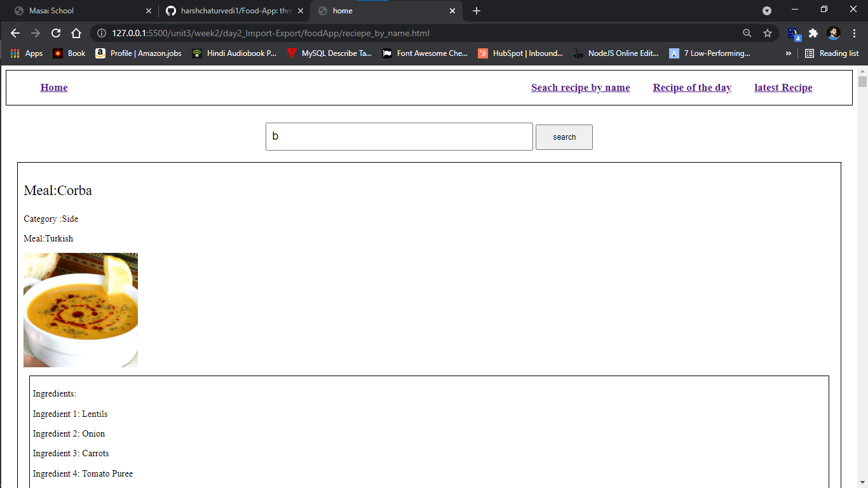868x488 pixels.
Task: Click the Corba soup image
Action: point(81,310)
